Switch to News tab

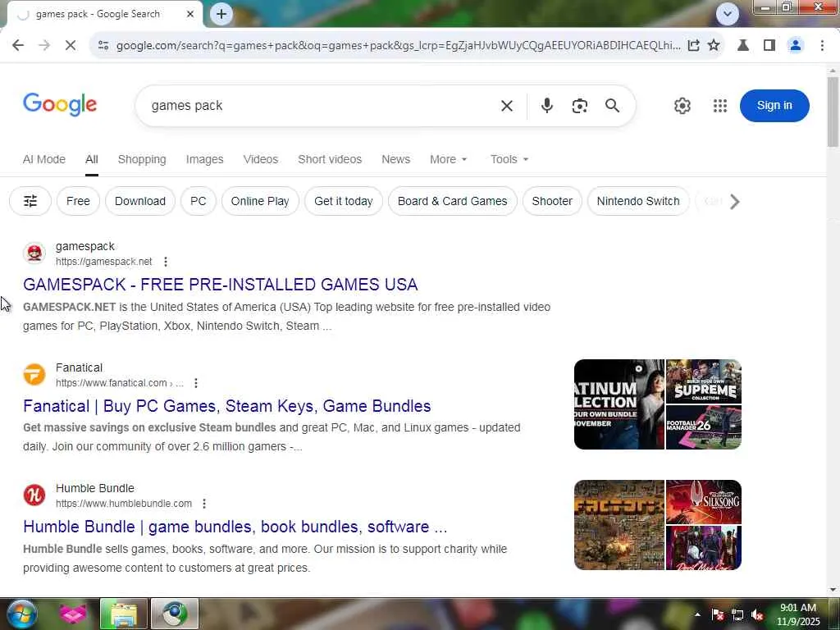coord(396,160)
